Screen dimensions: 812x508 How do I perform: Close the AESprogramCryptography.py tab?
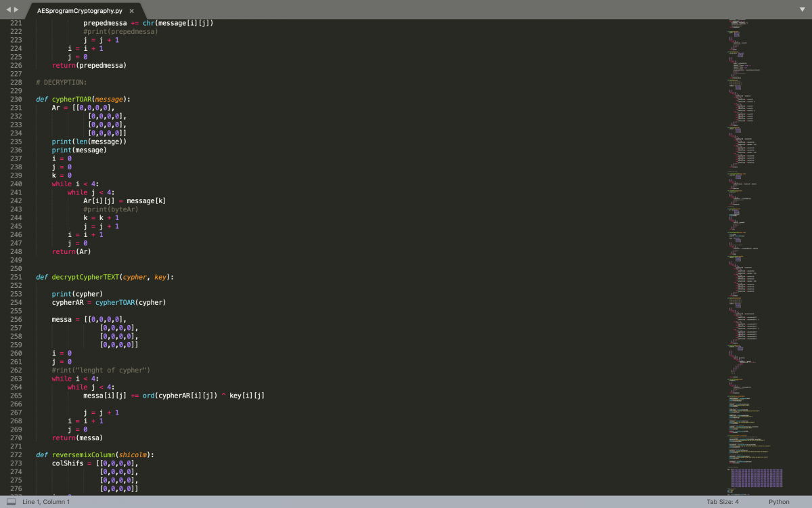[131, 12]
